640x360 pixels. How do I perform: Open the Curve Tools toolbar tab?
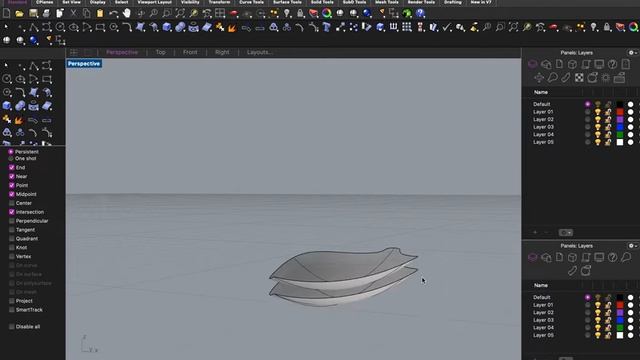[x=251, y=2]
